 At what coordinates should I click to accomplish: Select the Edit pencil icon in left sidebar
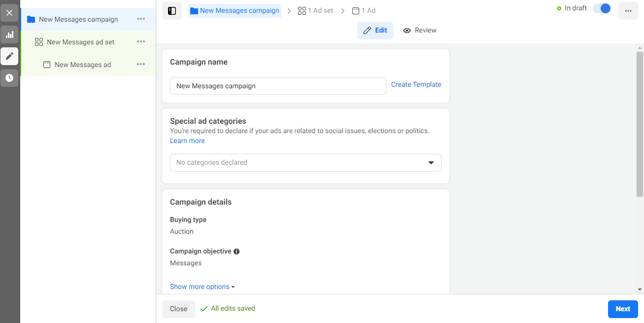point(9,56)
